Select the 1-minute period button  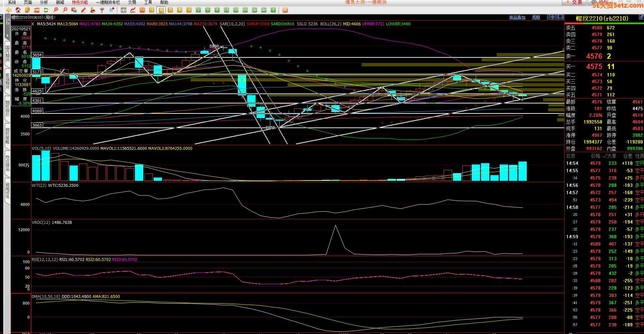pos(198,10)
